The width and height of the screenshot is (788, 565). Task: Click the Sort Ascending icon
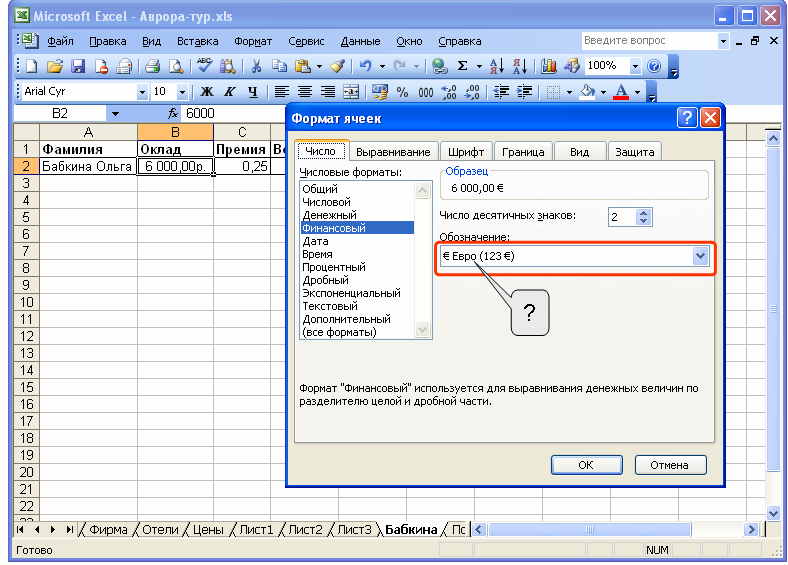click(x=497, y=66)
